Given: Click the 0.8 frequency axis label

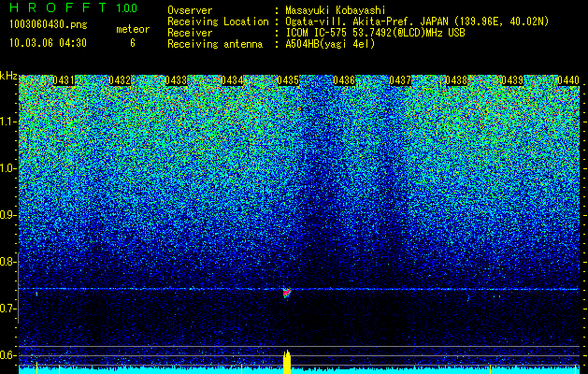Looking at the screenshot, I should pyautogui.click(x=7, y=262).
